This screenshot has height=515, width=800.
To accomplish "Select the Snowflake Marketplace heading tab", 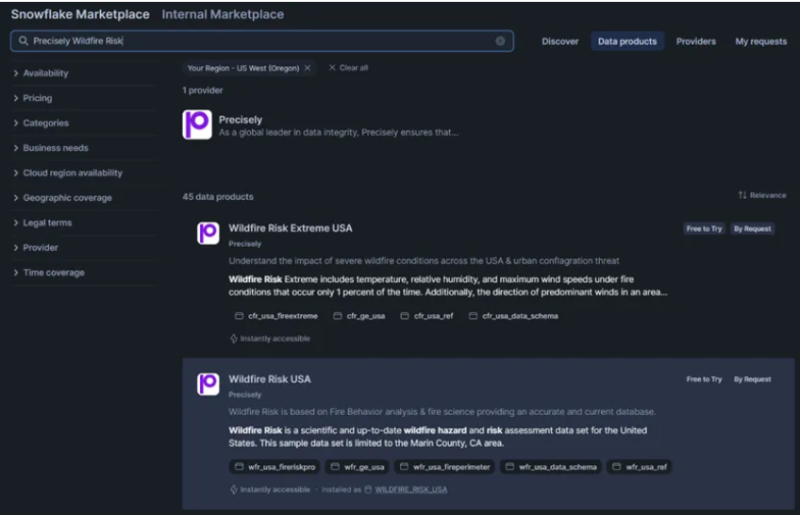I will [x=80, y=14].
